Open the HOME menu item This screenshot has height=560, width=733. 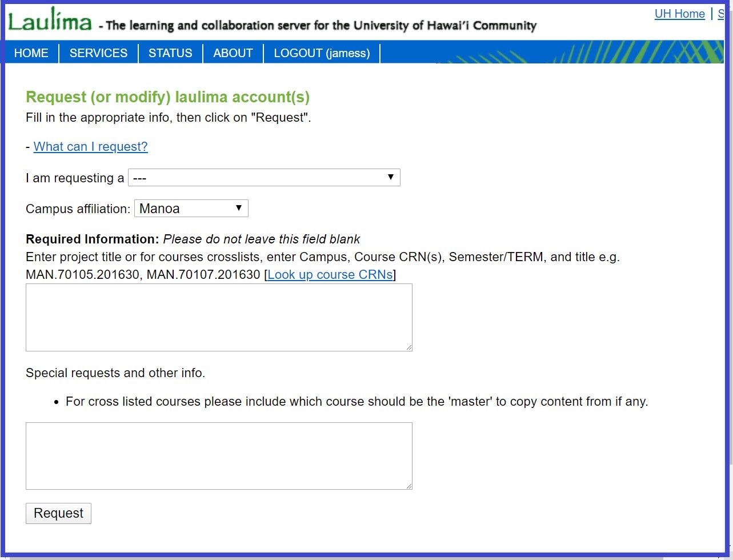[x=31, y=53]
